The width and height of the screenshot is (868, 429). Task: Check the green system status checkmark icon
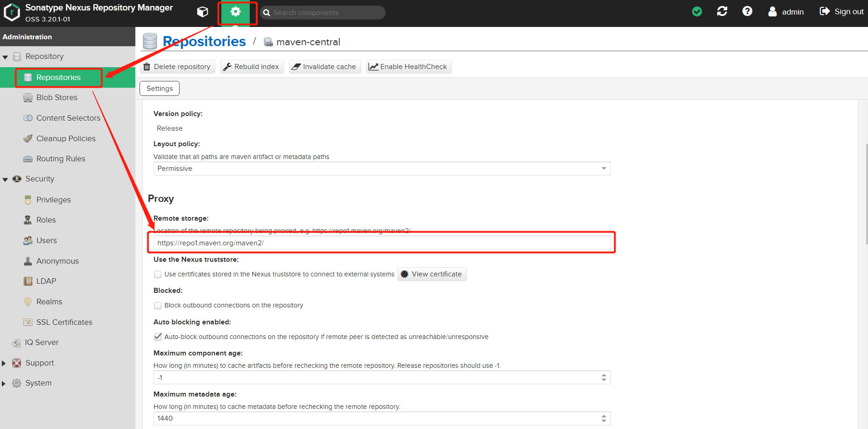click(x=697, y=11)
